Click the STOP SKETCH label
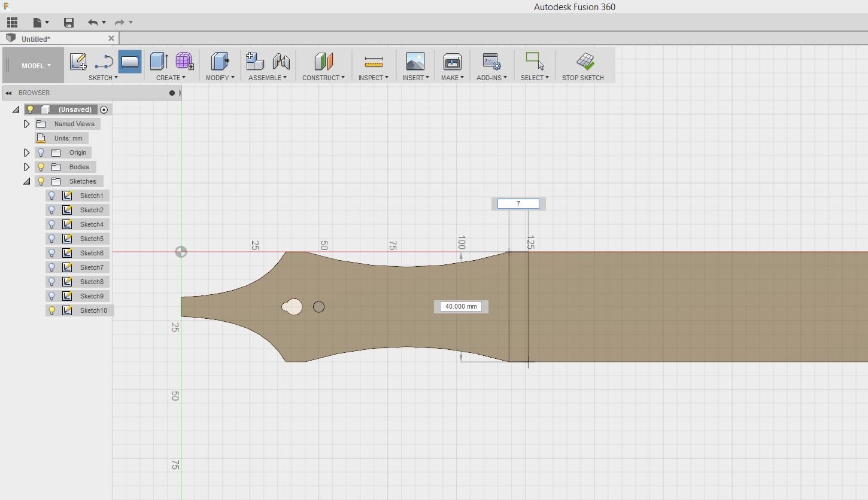The width and height of the screenshot is (868, 500). point(583,78)
